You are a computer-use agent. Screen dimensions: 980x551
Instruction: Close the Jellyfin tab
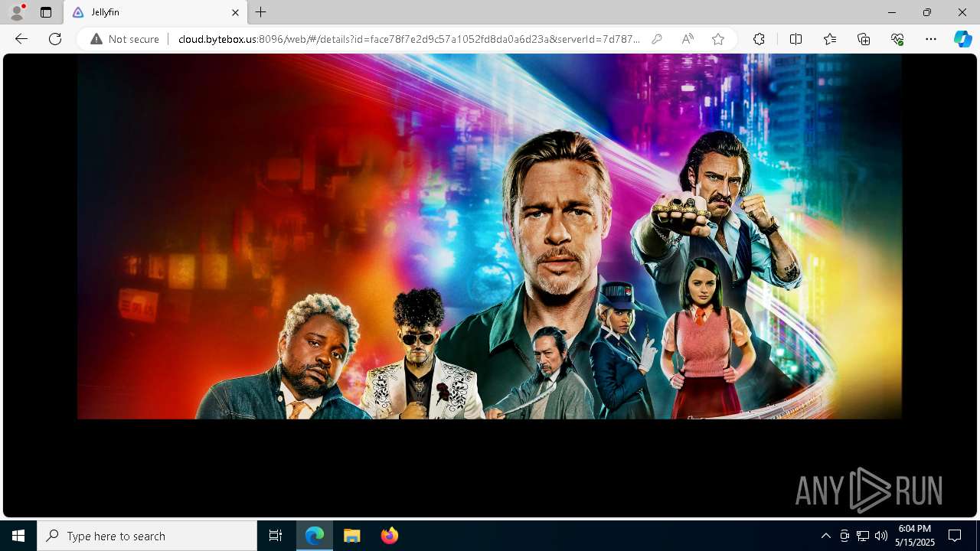(235, 12)
